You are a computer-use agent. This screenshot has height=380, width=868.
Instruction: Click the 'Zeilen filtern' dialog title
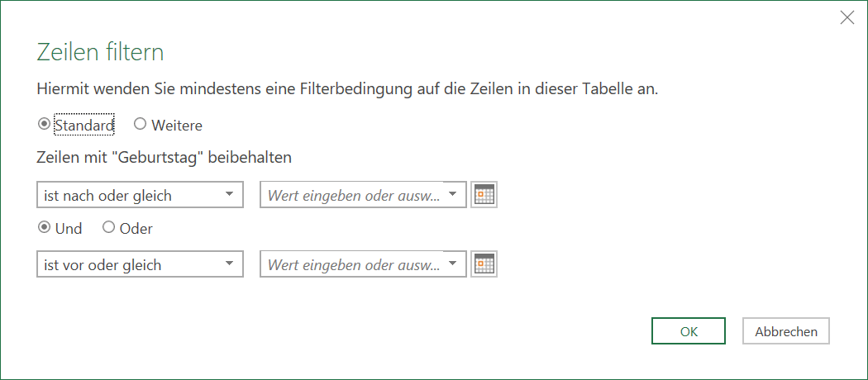click(100, 53)
